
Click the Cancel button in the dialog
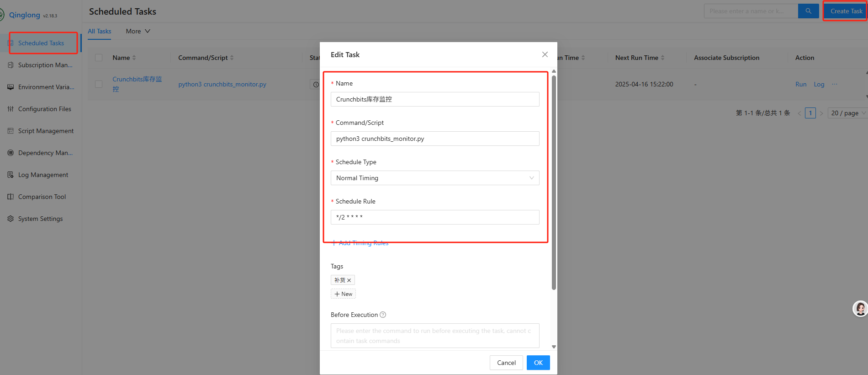pyautogui.click(x=506, y=363)
